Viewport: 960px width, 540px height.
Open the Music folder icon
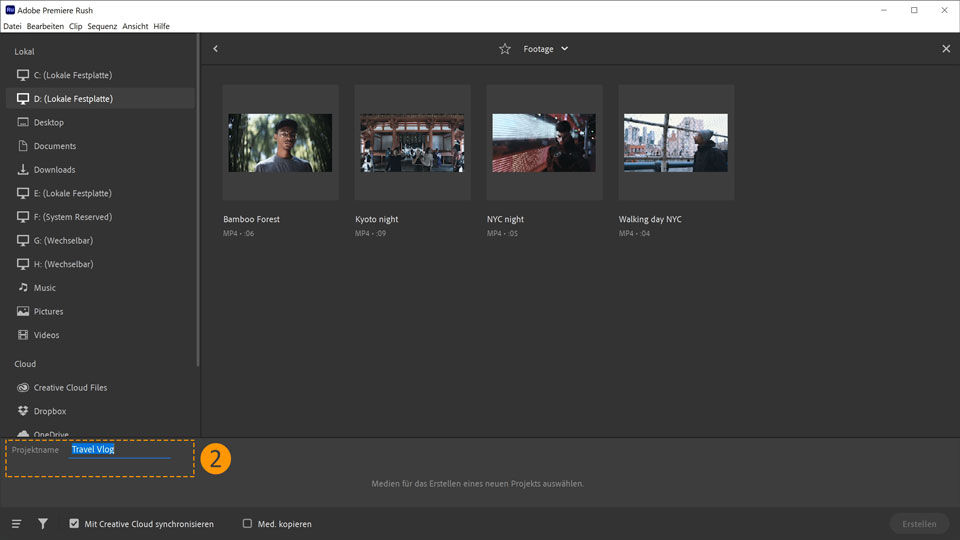tap(23, 287)
